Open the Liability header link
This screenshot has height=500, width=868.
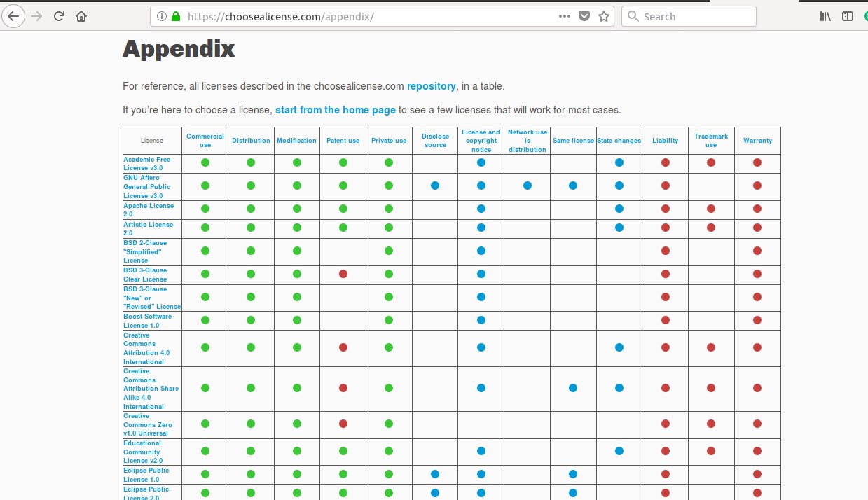pos(665,141)
